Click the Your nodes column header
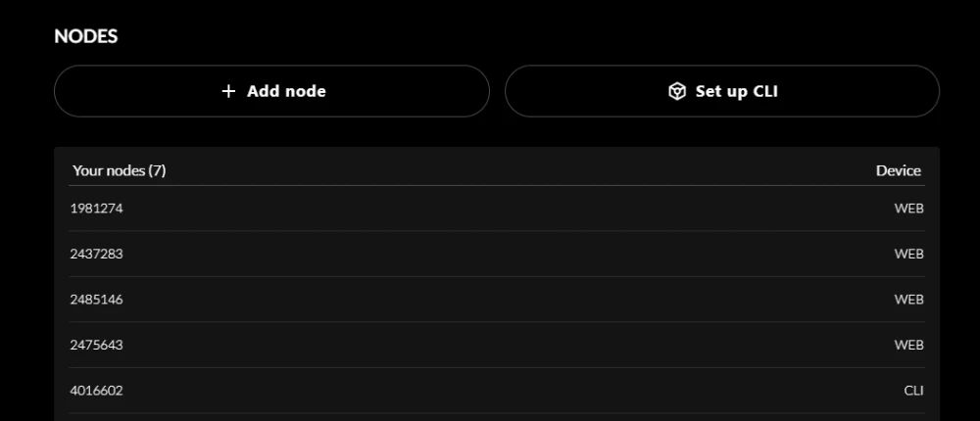 pos(107,170)
